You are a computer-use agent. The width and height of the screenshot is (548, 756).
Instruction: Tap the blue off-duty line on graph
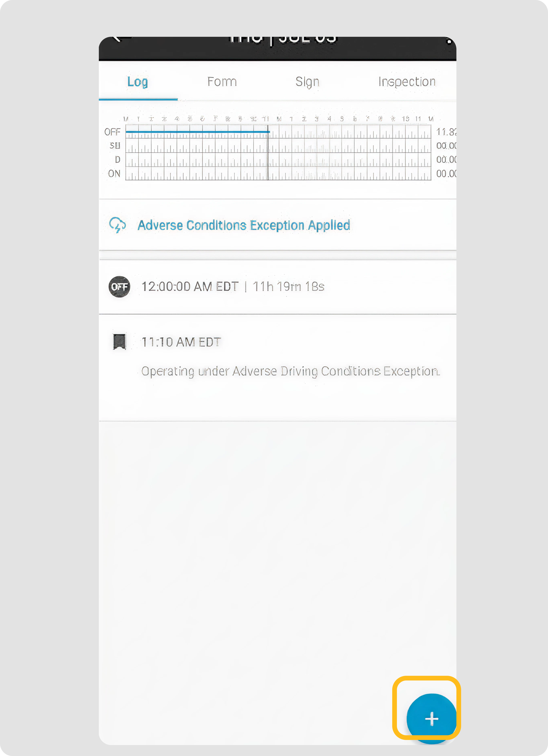(197, 132)
